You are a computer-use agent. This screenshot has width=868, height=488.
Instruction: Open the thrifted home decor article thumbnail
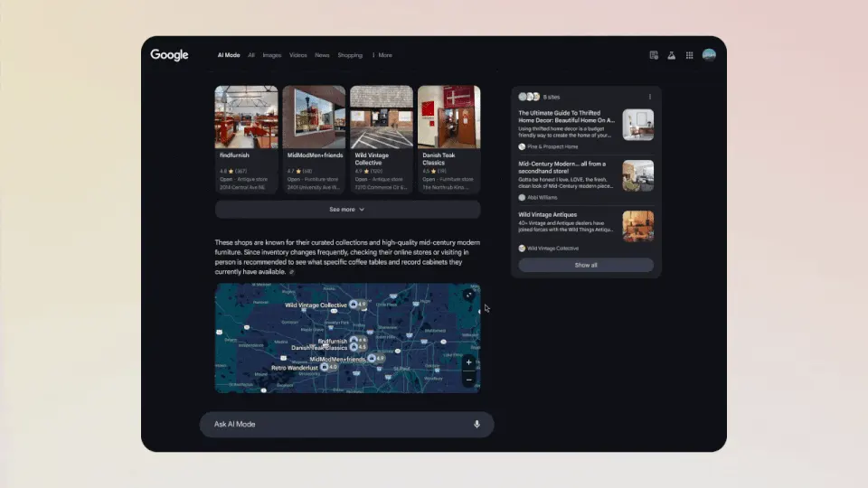tap(637, 125)
